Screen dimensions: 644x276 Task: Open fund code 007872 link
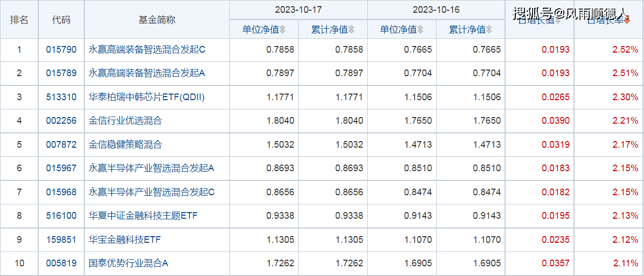[x=61, y=145]
